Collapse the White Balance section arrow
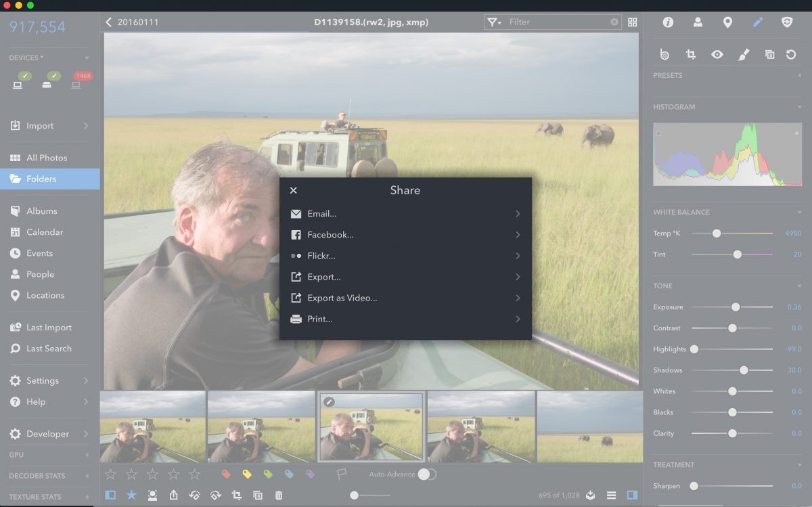The width and height of the screenshot is (812, 507). click(x=799, y=212)
